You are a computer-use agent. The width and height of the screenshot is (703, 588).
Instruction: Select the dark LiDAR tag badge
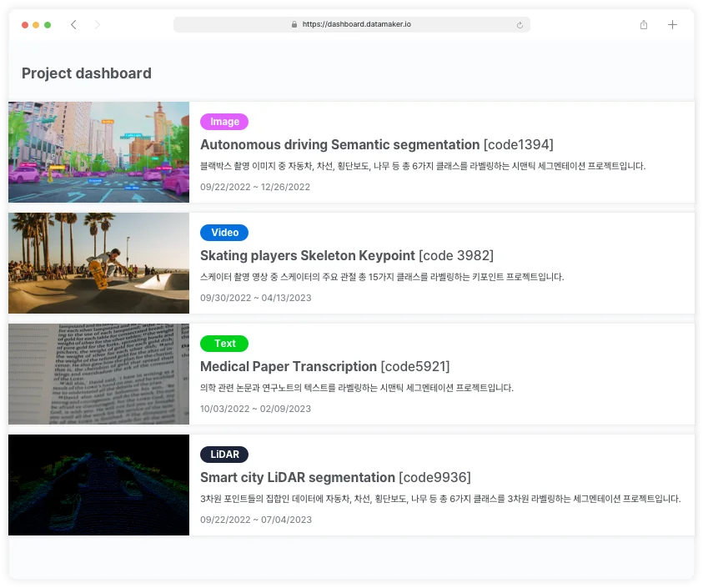tap(224, 455)
